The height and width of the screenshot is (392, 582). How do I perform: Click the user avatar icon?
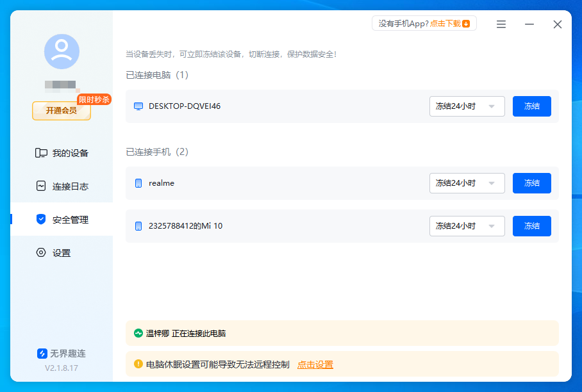tap(61, 51)
